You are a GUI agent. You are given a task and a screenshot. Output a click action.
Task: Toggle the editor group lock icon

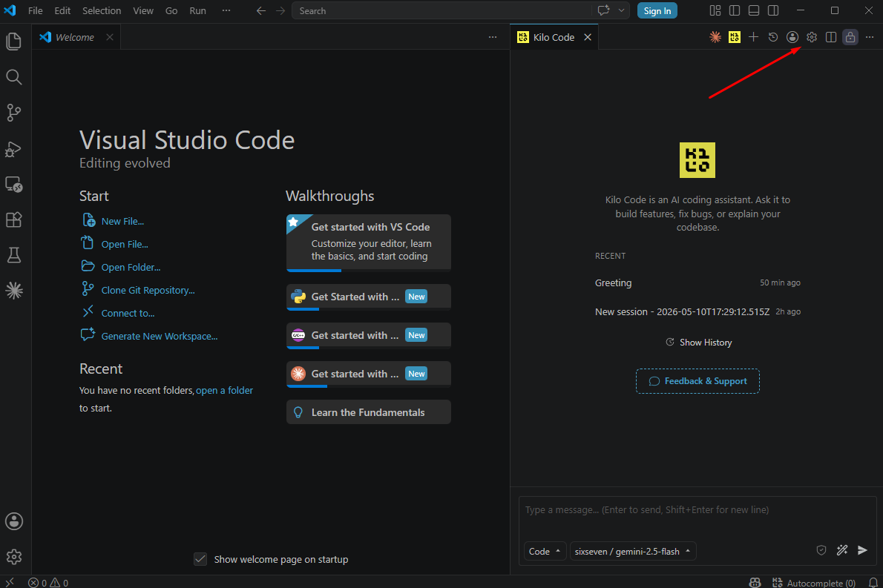click(850, 37)
